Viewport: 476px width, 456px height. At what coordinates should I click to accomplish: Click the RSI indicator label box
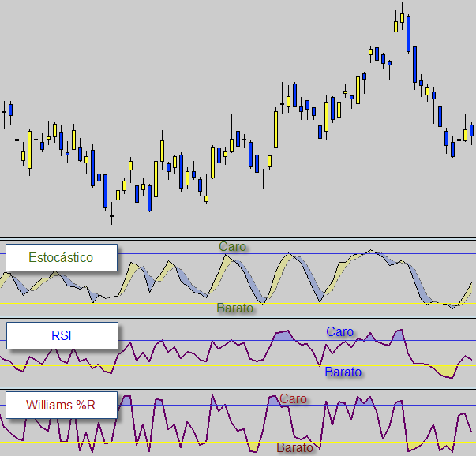(x=61, y=335)
